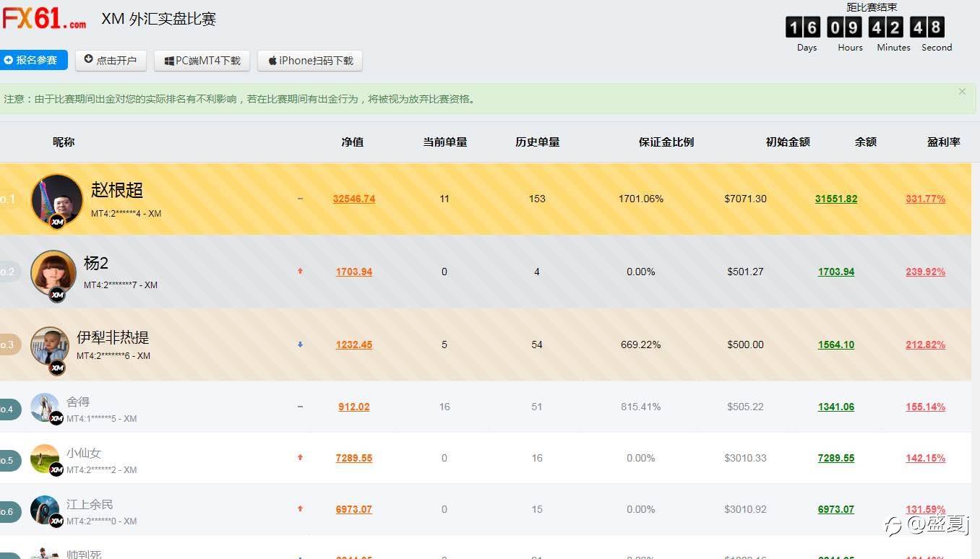Open 小仙女's 7289.55 net value link
Viewport: 980px width, 559px height.
tap(354, 458)
